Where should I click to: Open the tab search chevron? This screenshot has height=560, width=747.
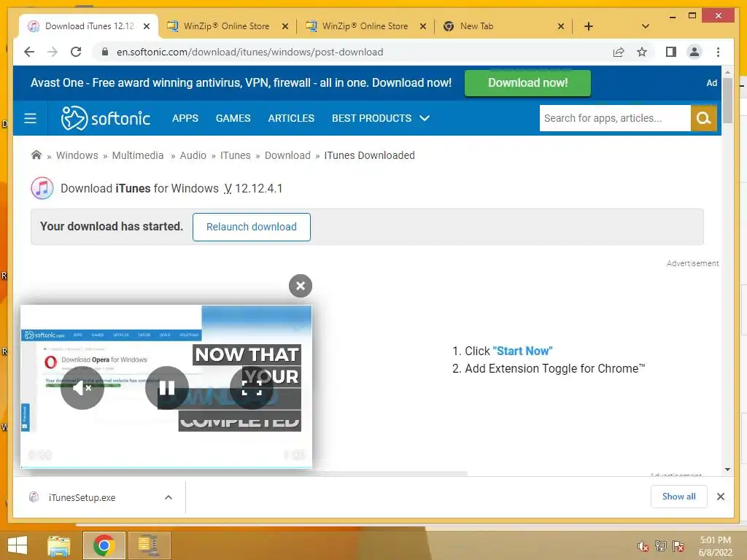click(x=645, y=26)
